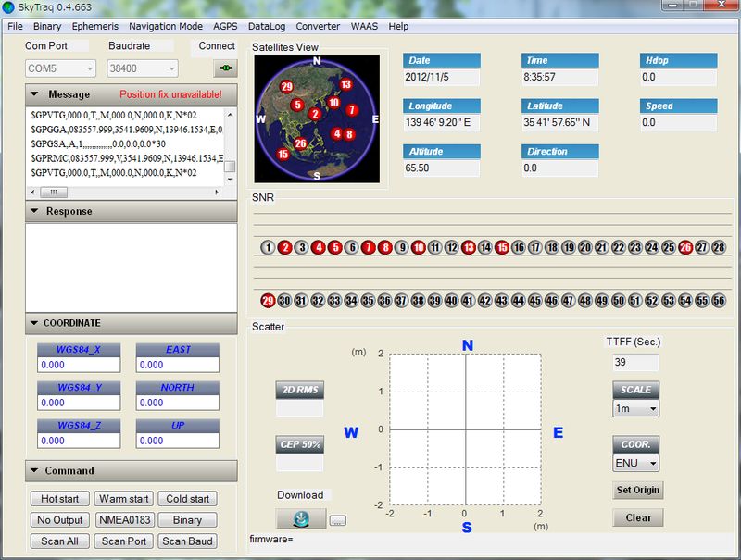
Task: Click the green Connect plug icon
Action: [x=224, y=68]
